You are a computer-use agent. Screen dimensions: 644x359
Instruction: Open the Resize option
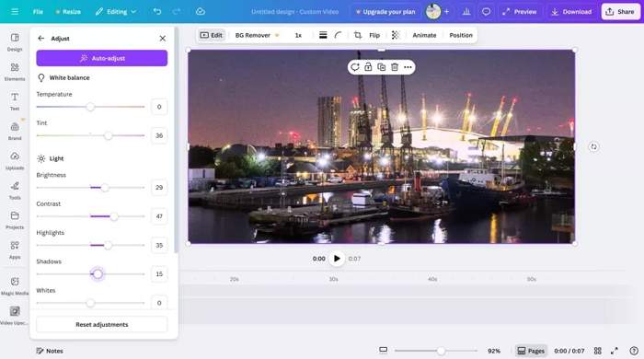(68, 11)
